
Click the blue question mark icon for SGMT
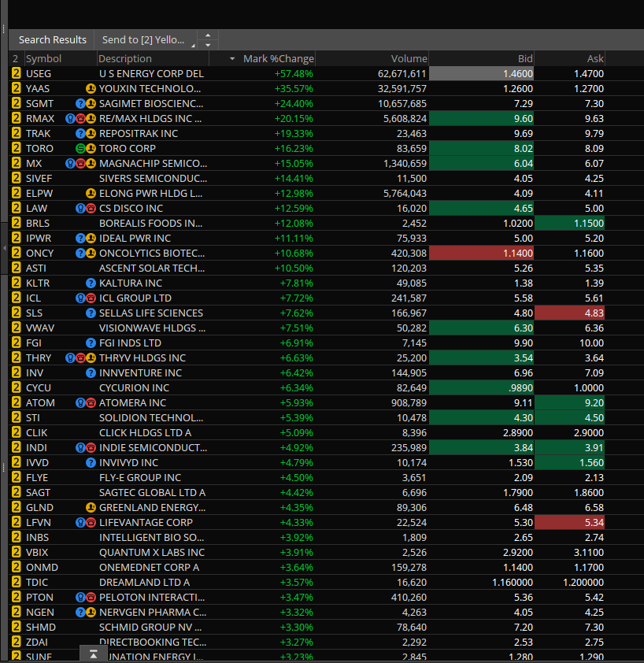point(80,104)
